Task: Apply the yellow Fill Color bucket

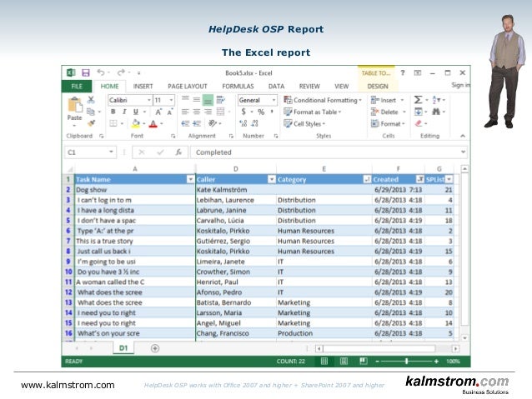Action: pos(136,123)
